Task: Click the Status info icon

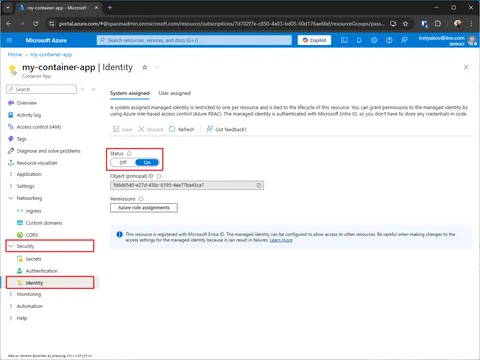Action: tap(129, 153)
